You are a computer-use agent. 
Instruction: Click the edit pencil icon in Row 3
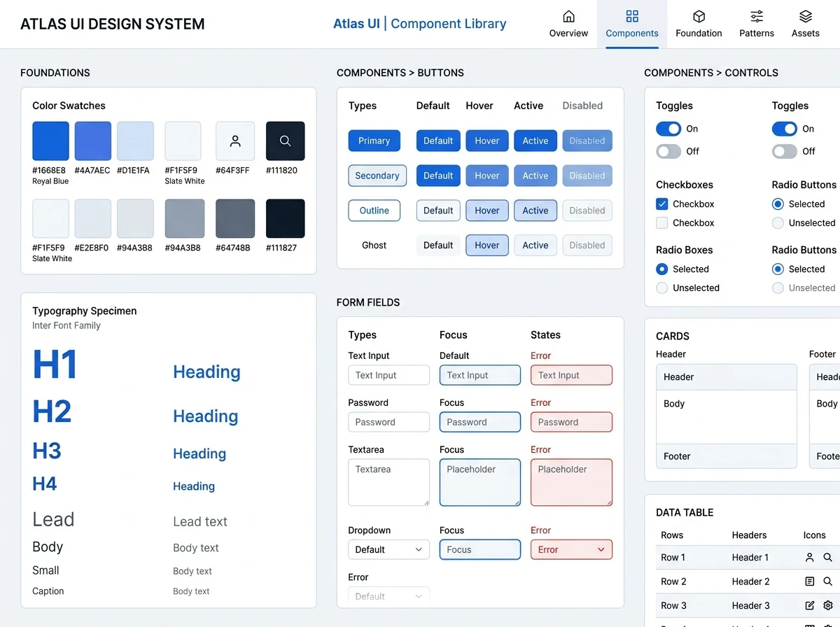[809, 605]
